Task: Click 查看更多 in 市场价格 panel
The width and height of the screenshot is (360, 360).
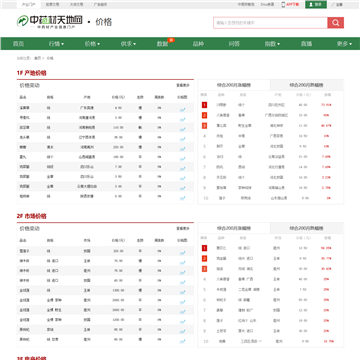Action: click(183, 229)
